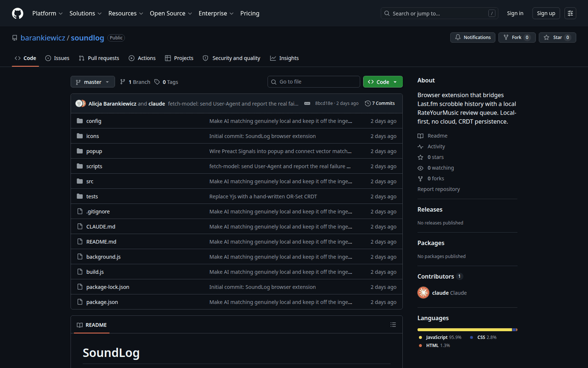Click the pulse icon beside Activity
Viewport: 588px width, 368px height.
click(x=420, y=146)
